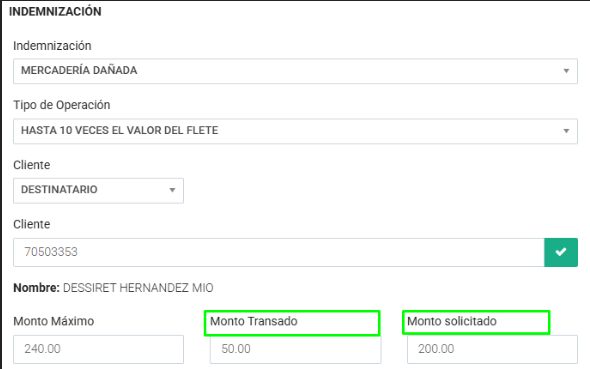Select the Monto solicitado field showing 200.00

coord(492,349)
